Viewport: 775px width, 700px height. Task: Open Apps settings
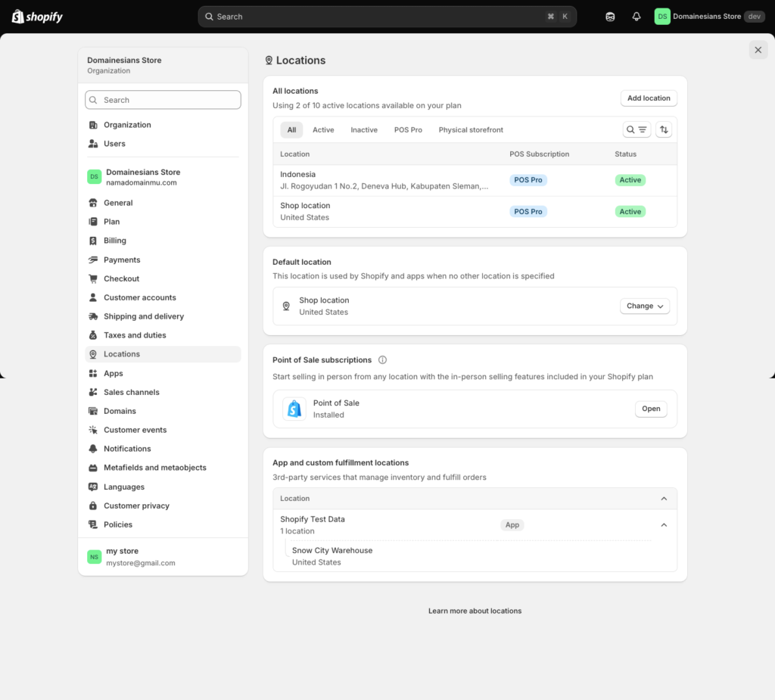pos(163,373)
